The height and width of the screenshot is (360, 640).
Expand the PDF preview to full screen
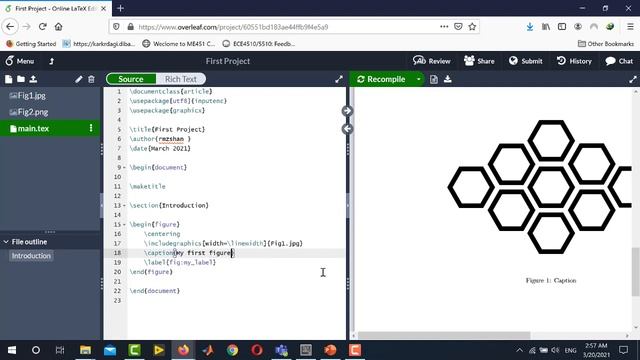tap(633, 79)
